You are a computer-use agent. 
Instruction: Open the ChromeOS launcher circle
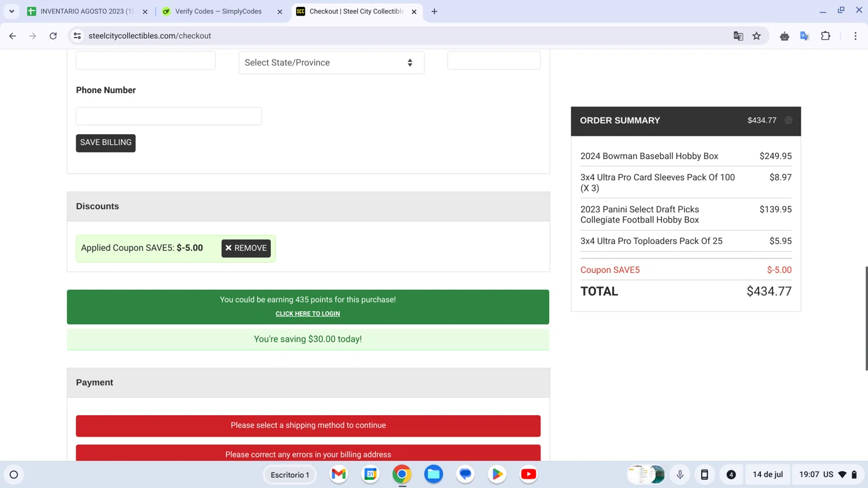tap(14, 475)
